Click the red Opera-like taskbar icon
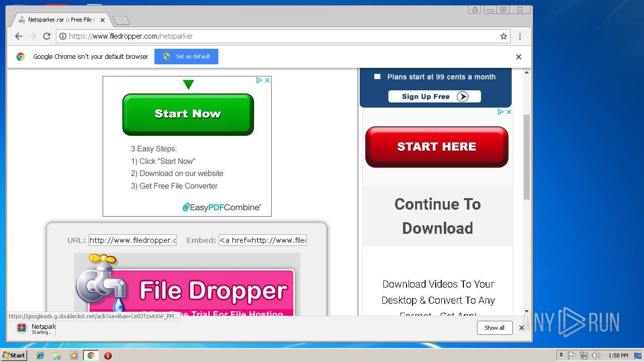644x362 pixels. pos(108,355)
